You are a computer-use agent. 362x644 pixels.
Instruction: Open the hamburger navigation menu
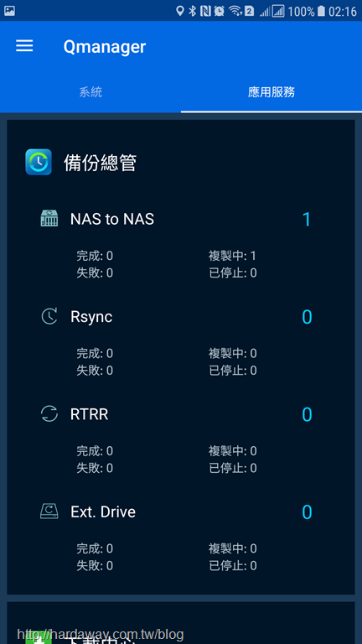point(24,46)
